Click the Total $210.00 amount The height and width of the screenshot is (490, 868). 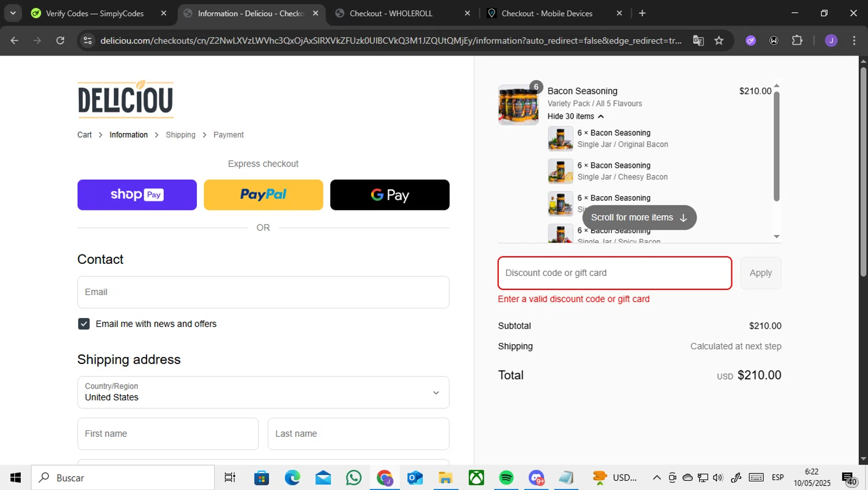pos(759,375)
